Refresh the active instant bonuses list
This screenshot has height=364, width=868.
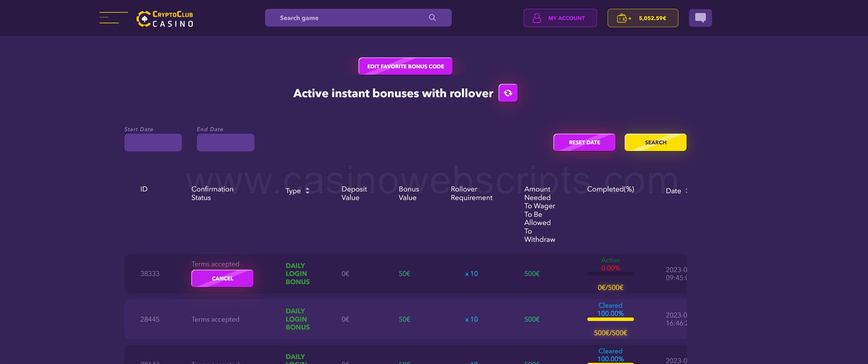point(508,93)
